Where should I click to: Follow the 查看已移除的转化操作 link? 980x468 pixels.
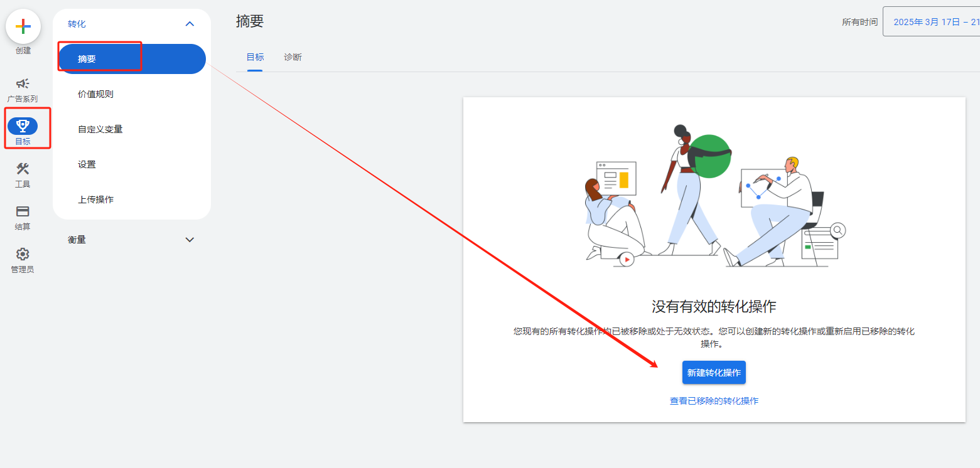tap(714, 401)
